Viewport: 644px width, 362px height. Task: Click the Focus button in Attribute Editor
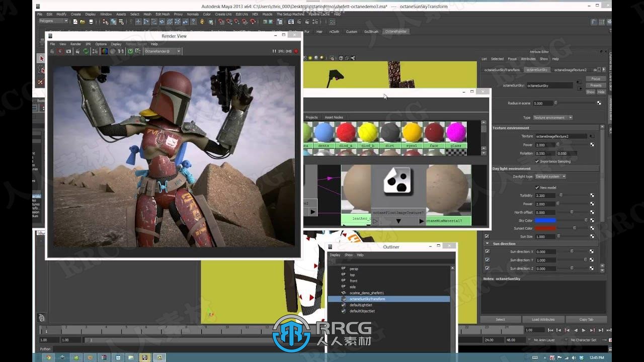coord(596,79)
